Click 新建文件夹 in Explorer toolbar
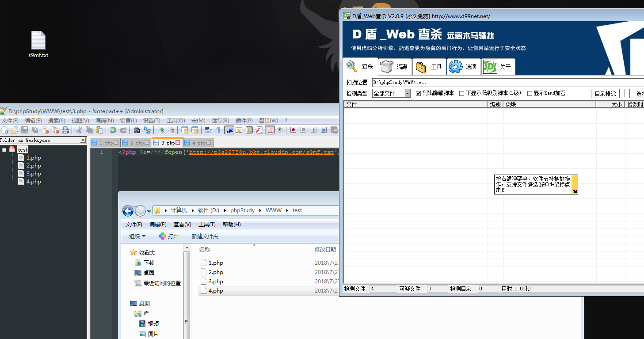 click(205, 236)
